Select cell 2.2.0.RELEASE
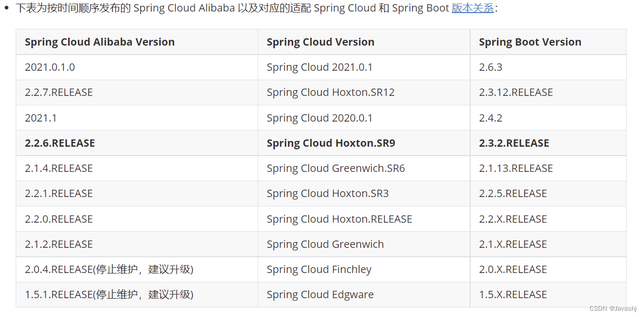 (137, 219)
